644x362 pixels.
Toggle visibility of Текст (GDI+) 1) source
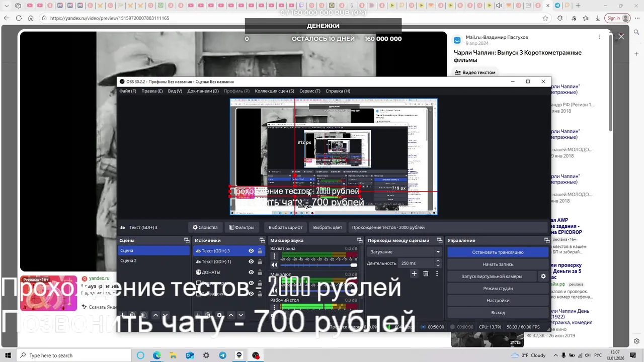(251, 261)
